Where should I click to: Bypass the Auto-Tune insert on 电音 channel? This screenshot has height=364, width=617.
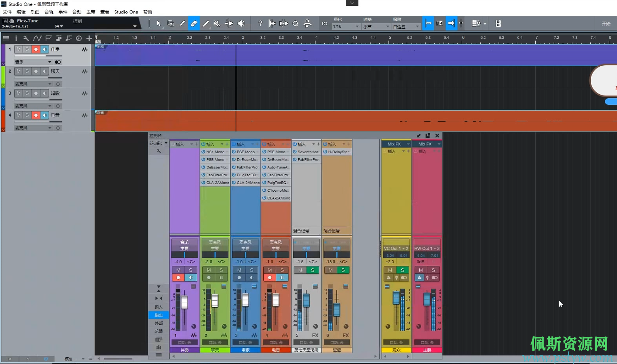click(264, 167)
